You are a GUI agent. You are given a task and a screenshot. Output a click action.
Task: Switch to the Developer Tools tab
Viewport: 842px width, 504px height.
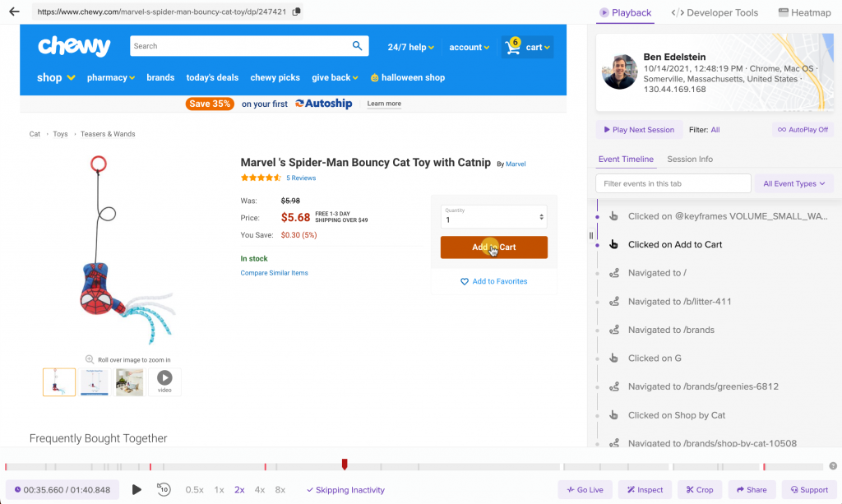point(715,12)
